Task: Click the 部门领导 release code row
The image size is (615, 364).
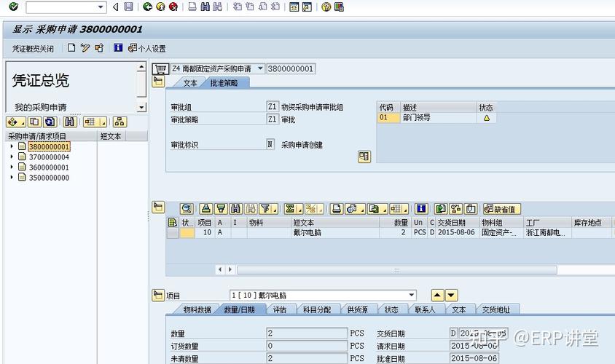Action: pos(436,117)
